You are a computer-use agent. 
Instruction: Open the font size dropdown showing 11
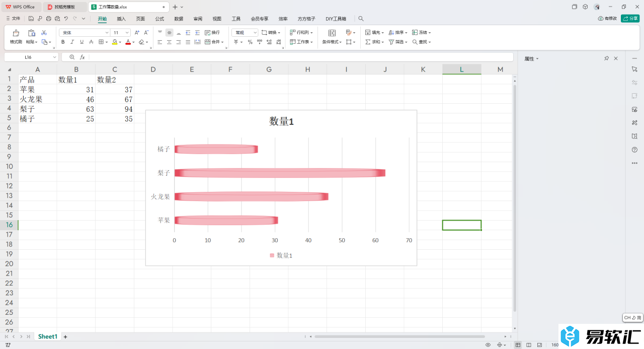128,32
